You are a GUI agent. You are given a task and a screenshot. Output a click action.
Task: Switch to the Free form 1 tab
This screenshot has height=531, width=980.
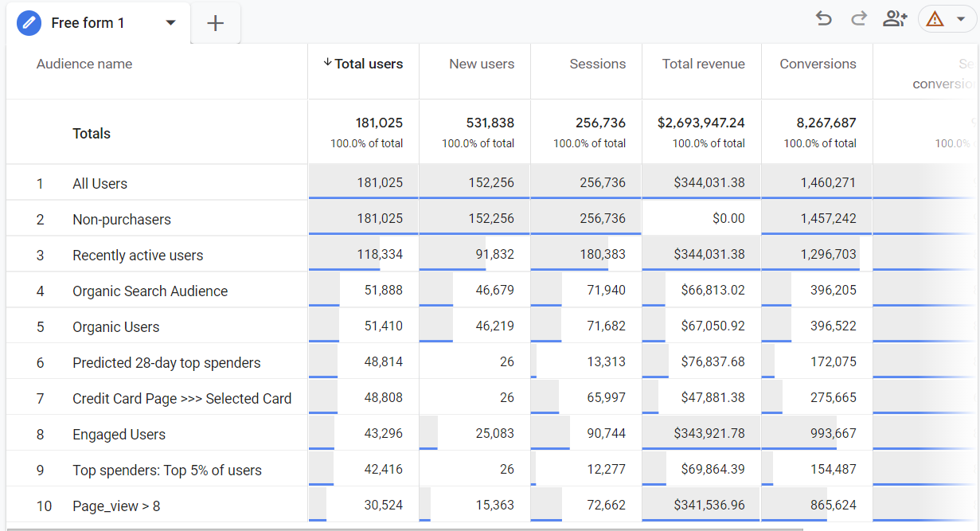[x=88, y=22]
